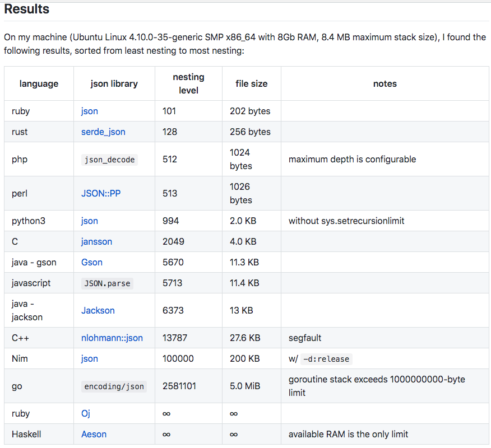Click the JSON.parse code text
Screen dimensions: 491x448
point(107,283)
